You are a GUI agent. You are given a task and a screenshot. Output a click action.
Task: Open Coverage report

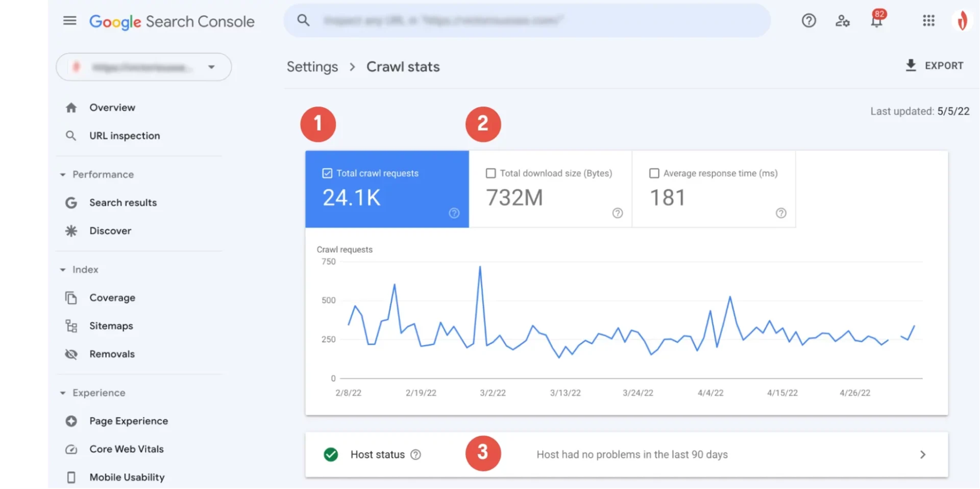[112, 298]
